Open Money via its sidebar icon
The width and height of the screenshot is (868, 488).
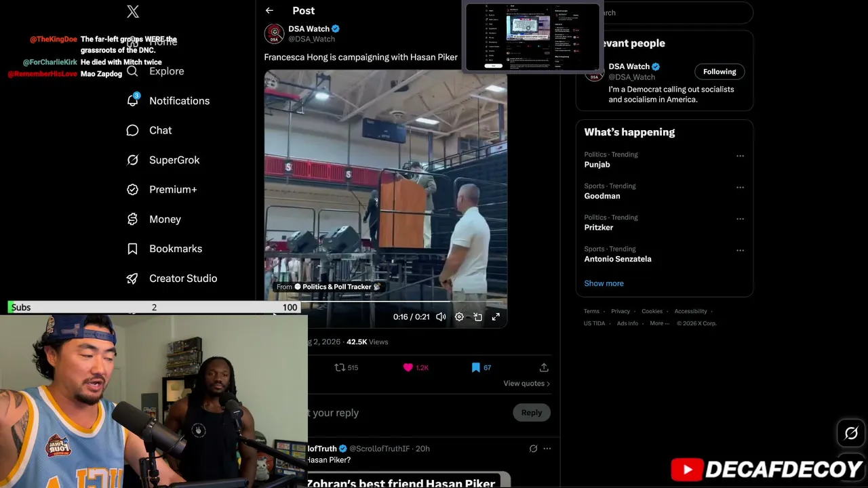click(x=132, y=219)
